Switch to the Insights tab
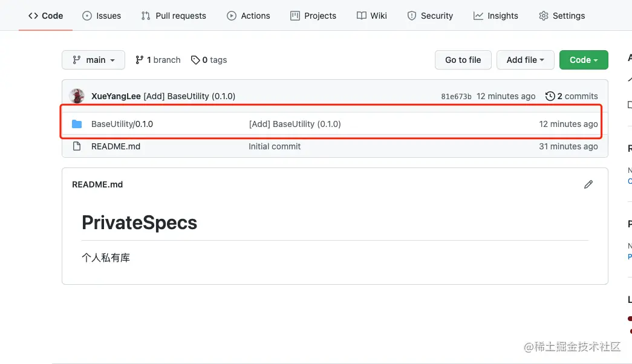 pyautogui.click(x=496, y=16)
